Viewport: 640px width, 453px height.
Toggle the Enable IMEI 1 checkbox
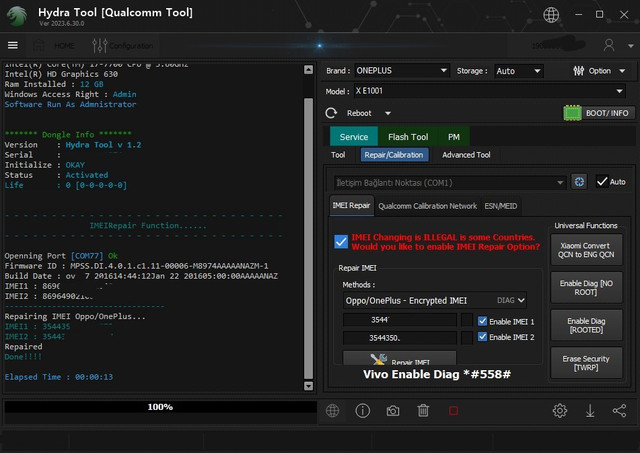tap(482, 321)
